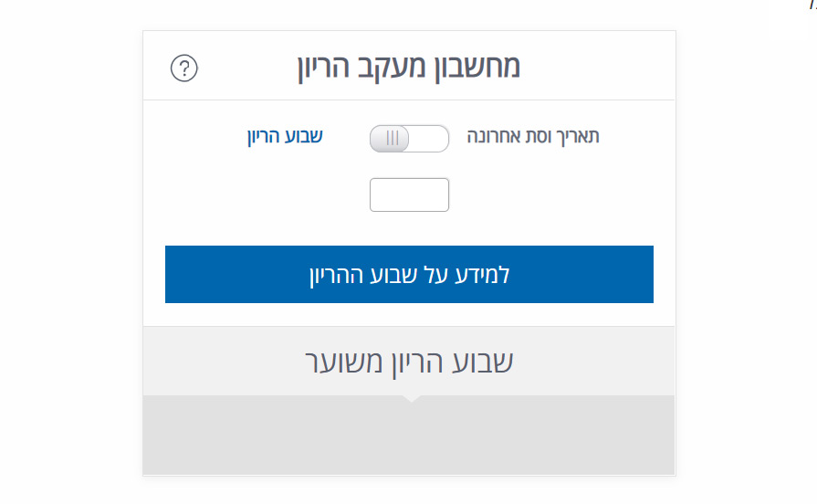Open help for the pregnancy tracking calculator
This screenshot has width=817, height=504.
[184, 68]
